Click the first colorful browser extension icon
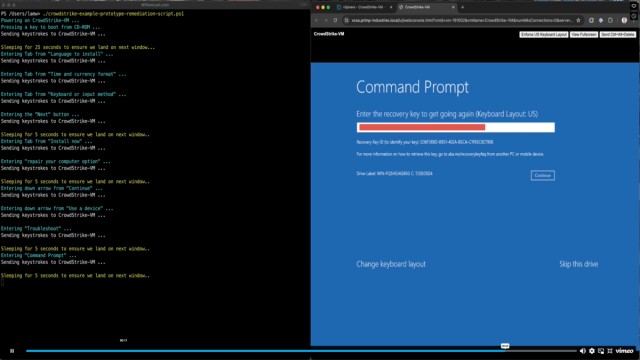 click(591, 20)
